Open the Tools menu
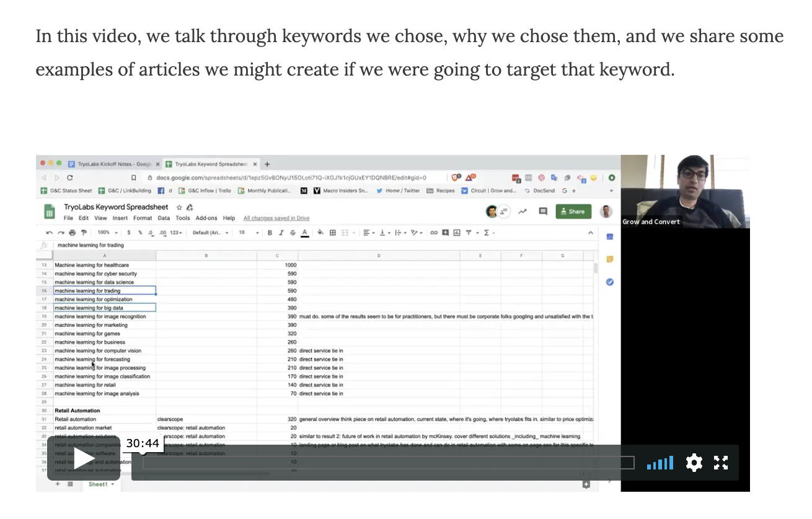 183,218
